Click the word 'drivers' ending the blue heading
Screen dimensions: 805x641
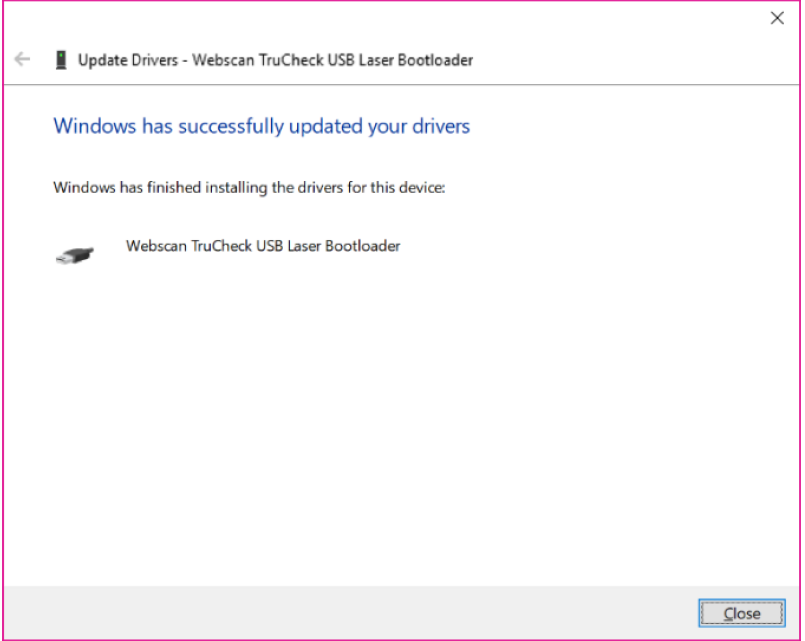pyautogui.click(x=439, y=126)
